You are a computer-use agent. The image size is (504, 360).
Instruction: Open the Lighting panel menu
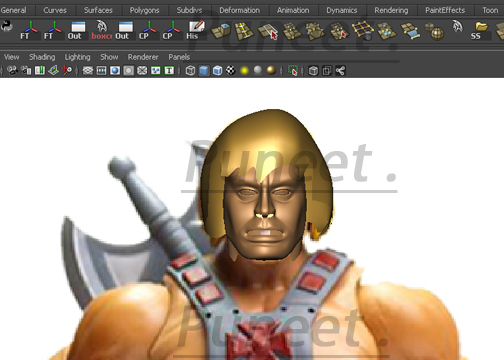click(x=77, y=57)
